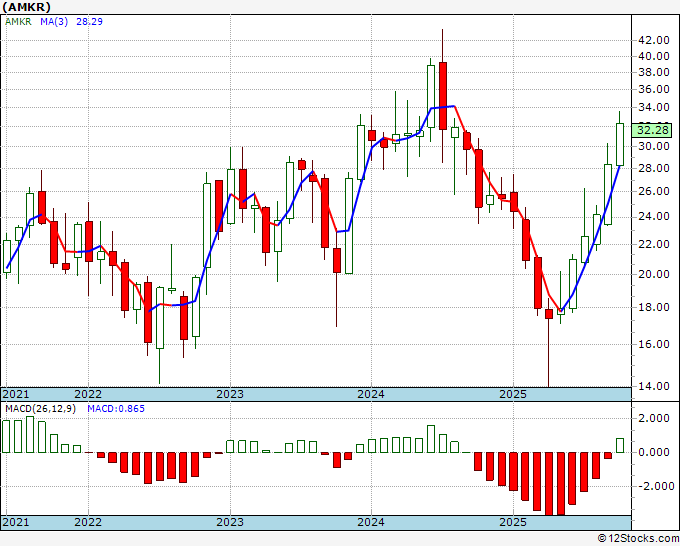Click 2024 on the price chart timeline
This screenshot has height=546, width=680.
tap(371, 394)
